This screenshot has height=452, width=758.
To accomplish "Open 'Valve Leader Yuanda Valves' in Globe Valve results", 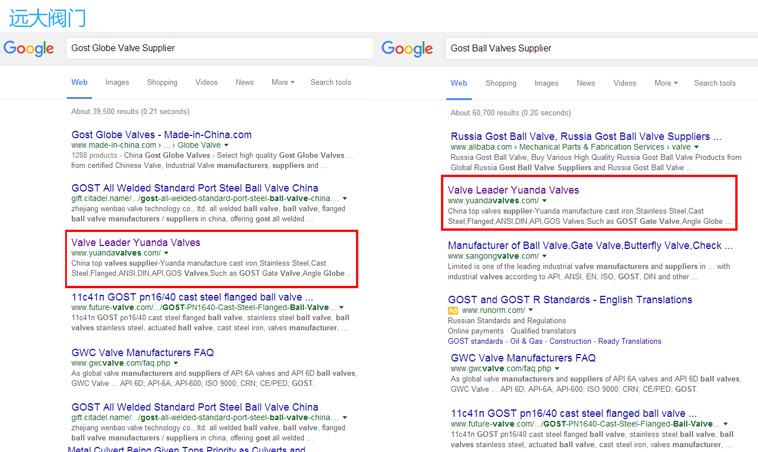I will click(136, 242).
